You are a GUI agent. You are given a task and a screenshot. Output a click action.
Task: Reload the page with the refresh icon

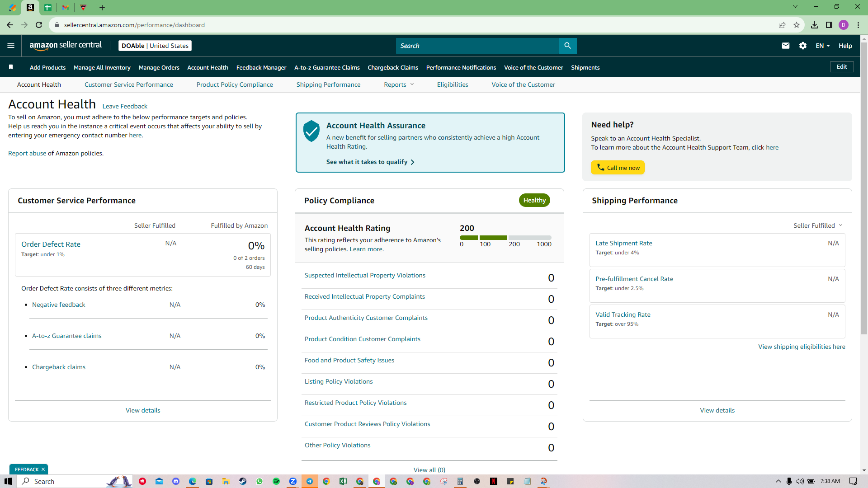39,25
